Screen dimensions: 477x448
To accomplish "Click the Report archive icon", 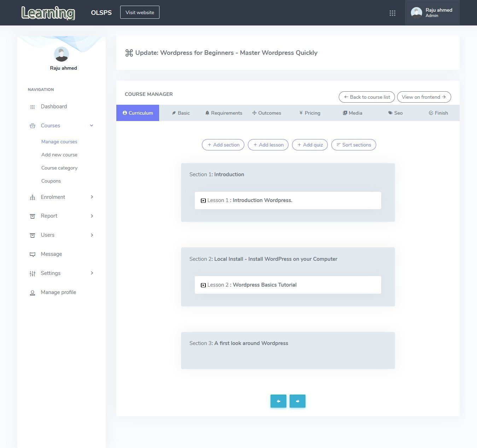I will coord(33,216).
